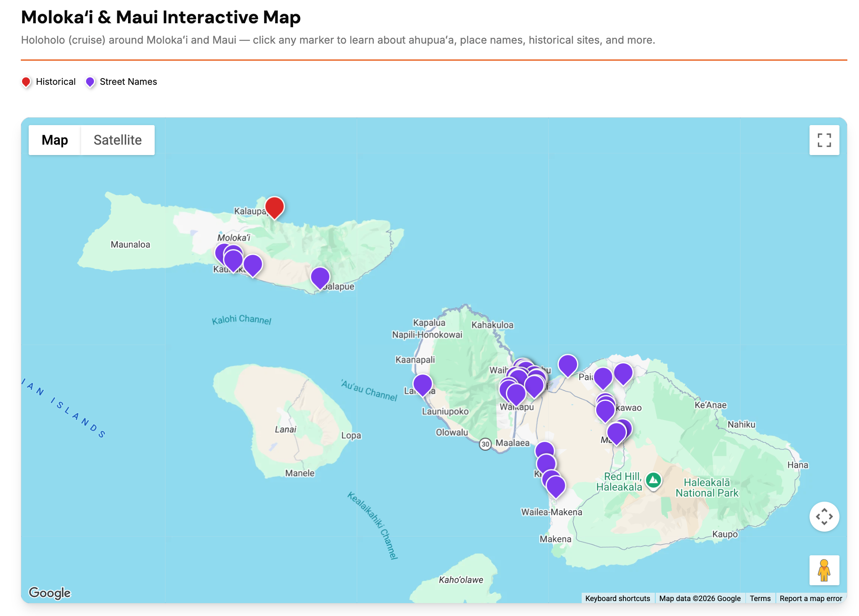Click the Kaupo place label

pyautogui.click(x=725, y=534)
